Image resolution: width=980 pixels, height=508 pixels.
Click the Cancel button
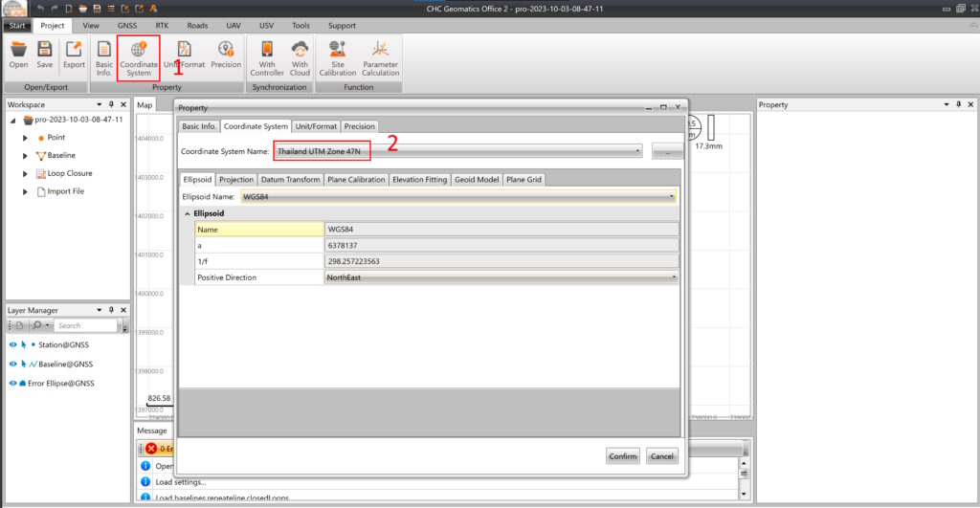click(661, 456)
